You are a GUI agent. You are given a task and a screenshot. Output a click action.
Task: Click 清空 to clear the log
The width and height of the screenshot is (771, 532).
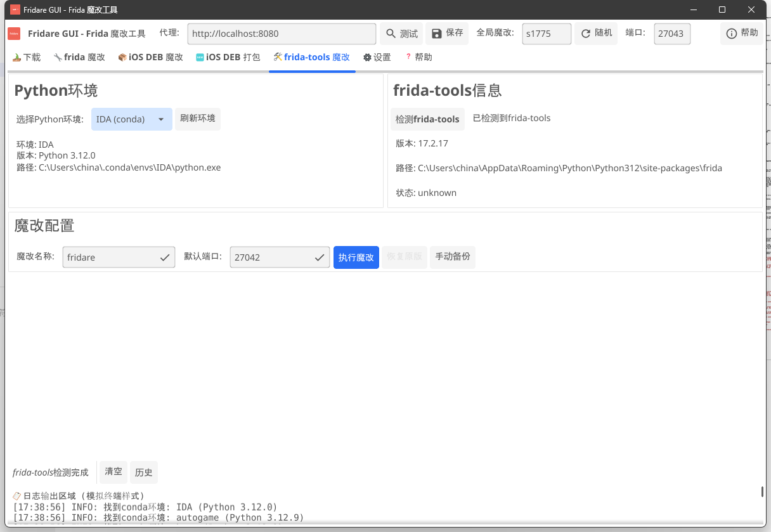[113, 472]
